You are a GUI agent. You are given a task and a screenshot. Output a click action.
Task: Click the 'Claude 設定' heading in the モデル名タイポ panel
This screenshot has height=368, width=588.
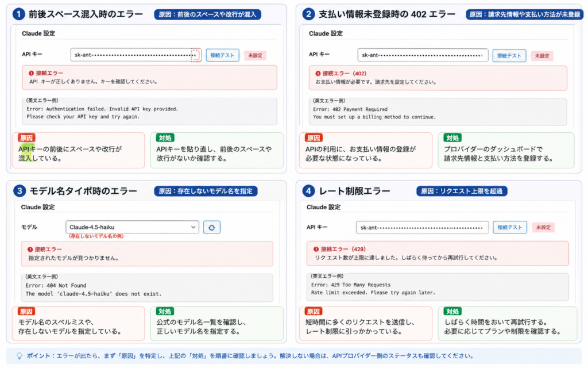point(38,207)
